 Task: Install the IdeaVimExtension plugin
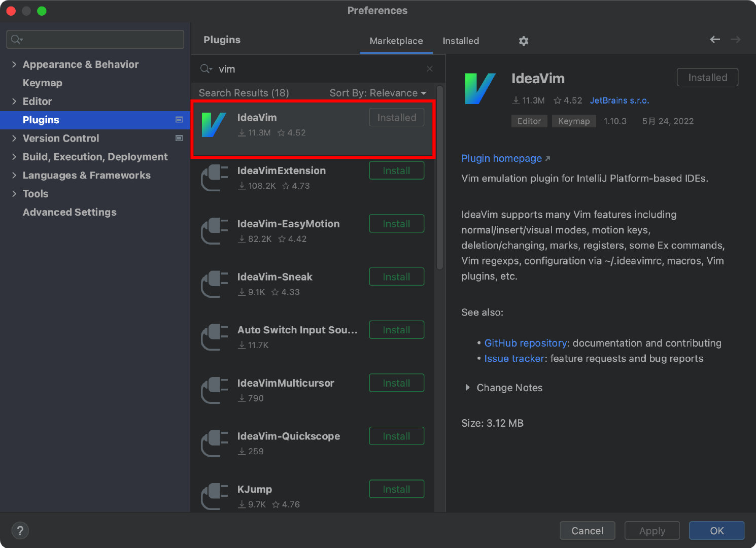pyautogui.click(x=396, y=170)
